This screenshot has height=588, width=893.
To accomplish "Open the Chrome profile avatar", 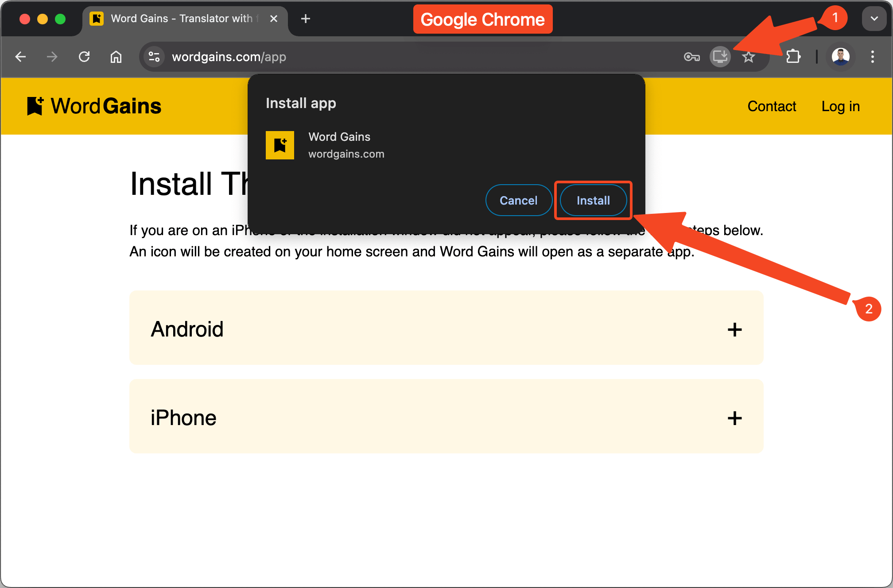I will pos(840,57).
